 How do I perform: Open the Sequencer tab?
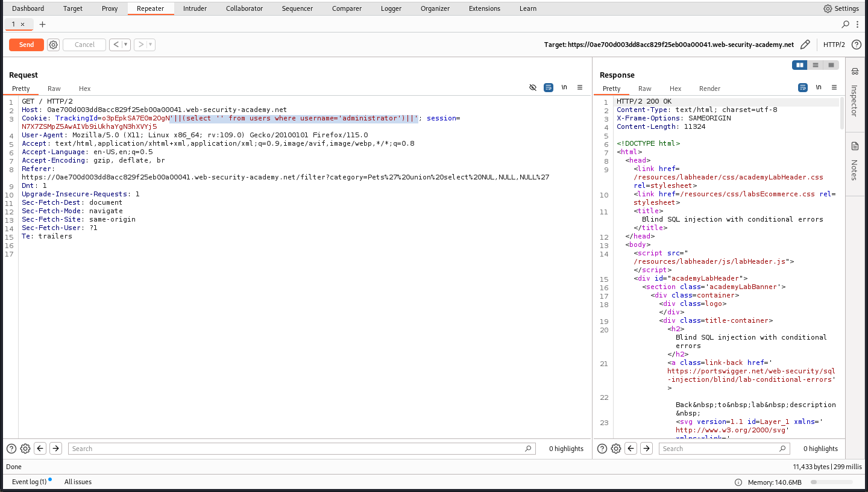(x=297, y=8)
